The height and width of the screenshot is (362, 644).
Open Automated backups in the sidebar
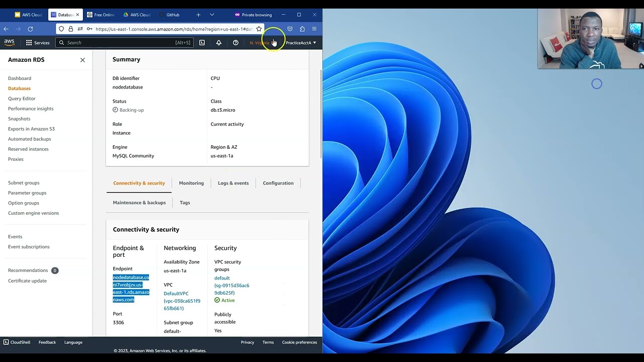tap(29, 139)
